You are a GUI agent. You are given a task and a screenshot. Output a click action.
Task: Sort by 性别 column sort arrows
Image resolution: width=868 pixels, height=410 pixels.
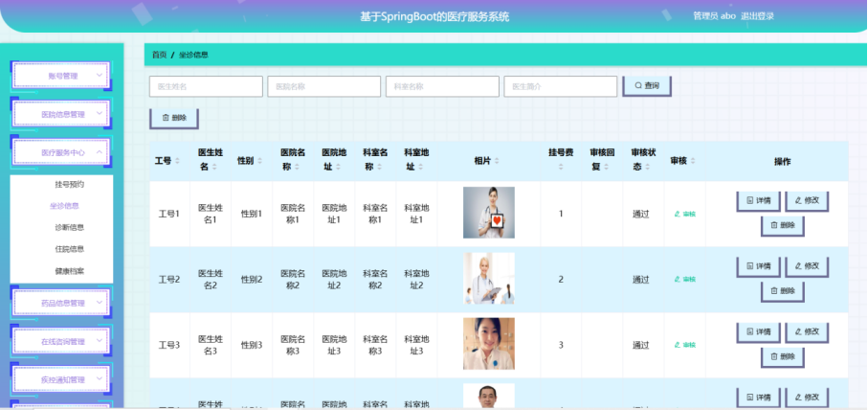259,161
